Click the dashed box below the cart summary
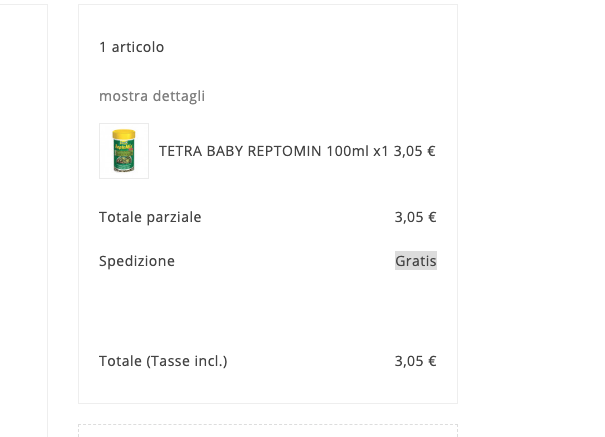Viewport: 605px width, 437px height. point(268,431)
